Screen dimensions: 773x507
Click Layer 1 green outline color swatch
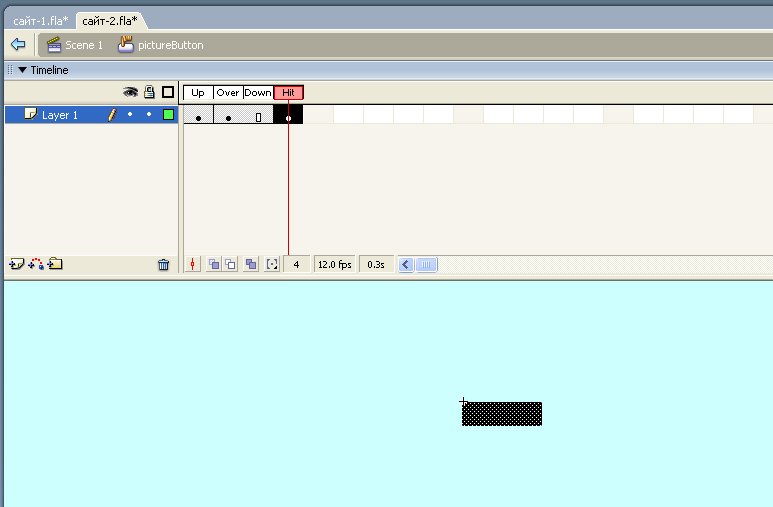tap(168, 115)
